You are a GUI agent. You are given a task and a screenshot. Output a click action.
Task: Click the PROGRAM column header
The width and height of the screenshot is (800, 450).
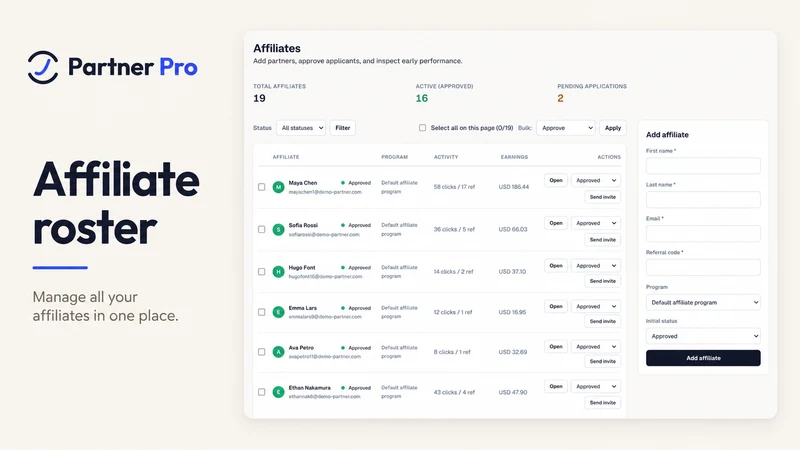[394, 157]
